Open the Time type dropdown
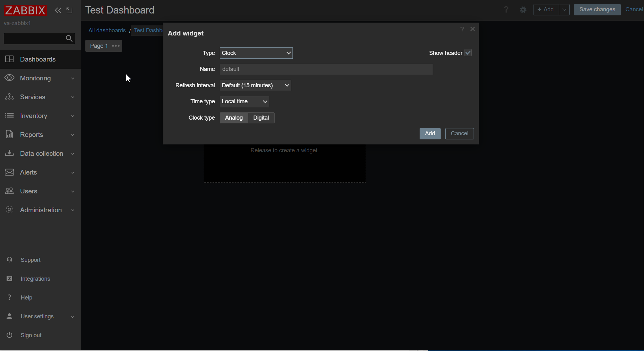 pos(244,102)
